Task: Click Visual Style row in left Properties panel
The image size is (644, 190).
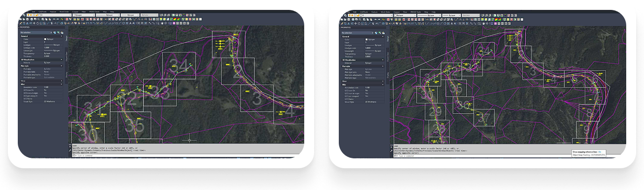Action: (x=41, y=101)
